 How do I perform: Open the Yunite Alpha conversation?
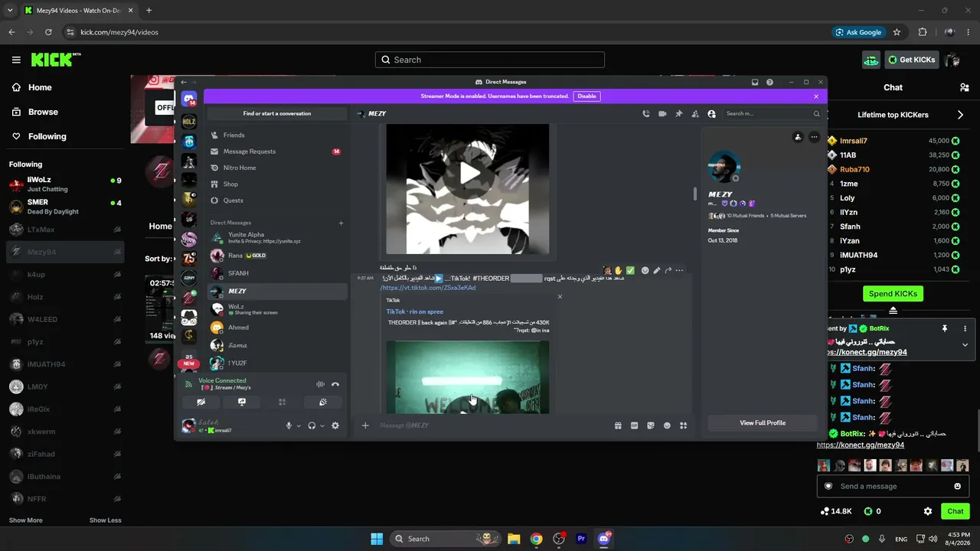[277, 237]
